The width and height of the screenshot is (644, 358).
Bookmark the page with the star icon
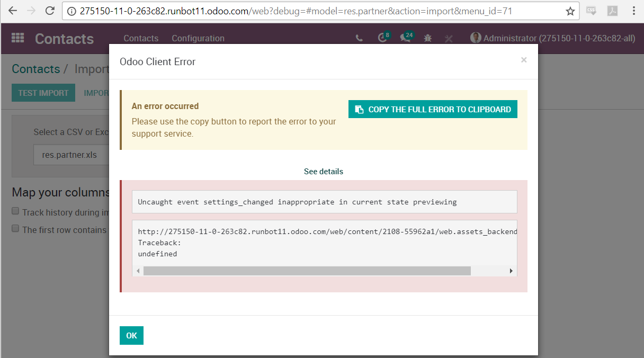click(x=569, y=10)
